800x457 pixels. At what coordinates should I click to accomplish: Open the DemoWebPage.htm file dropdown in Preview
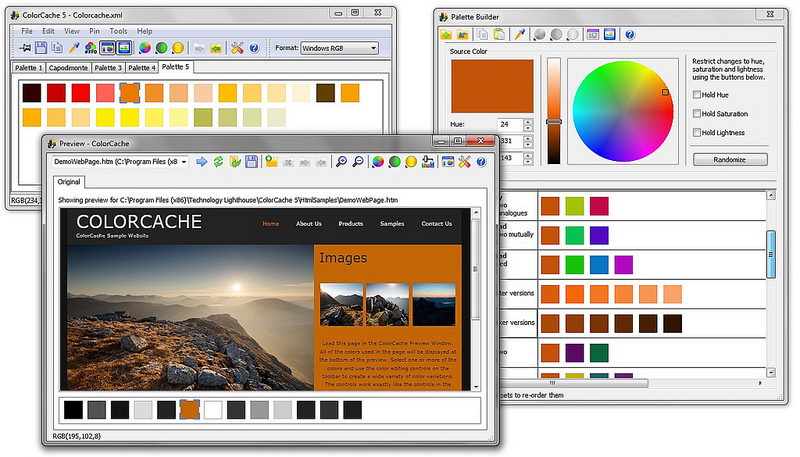(120, 162)
